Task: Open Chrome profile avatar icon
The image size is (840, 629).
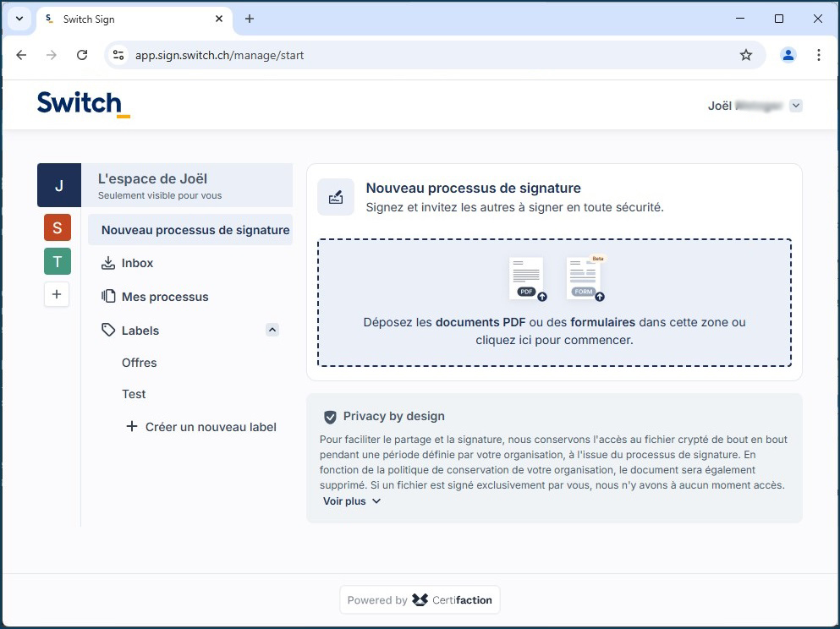Action: (788, 55)
